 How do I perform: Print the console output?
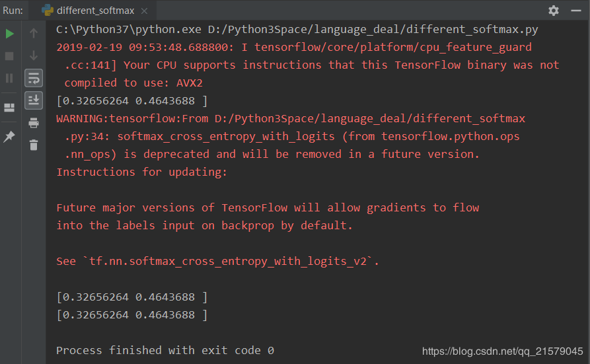34,123
